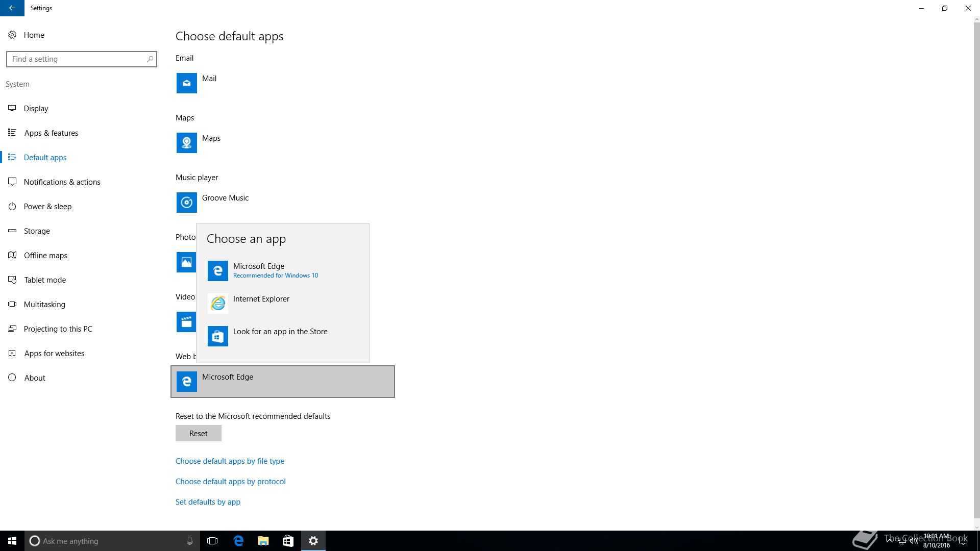Open Display settings

pyautogui.click(x=82, y=108)
